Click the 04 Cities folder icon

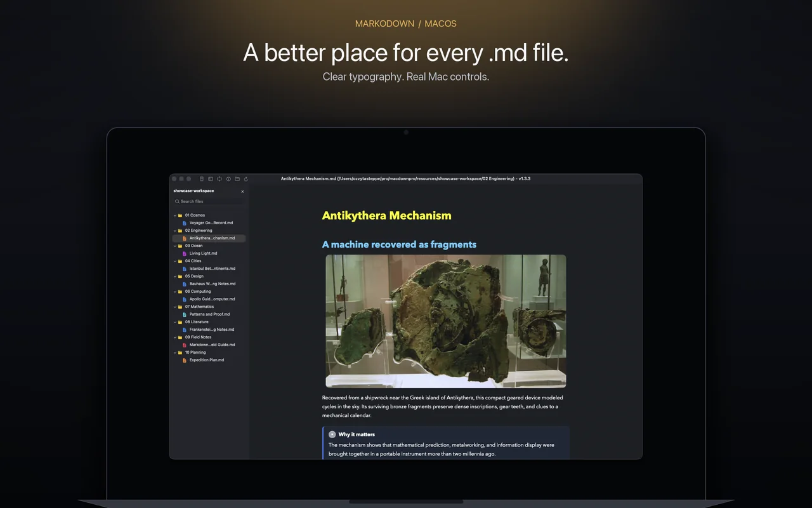tap(180, 261)
